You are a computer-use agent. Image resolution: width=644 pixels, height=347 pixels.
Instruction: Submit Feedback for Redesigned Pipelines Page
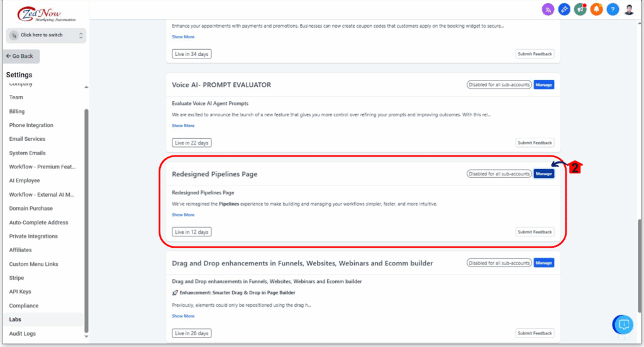[x=535, y=232]
